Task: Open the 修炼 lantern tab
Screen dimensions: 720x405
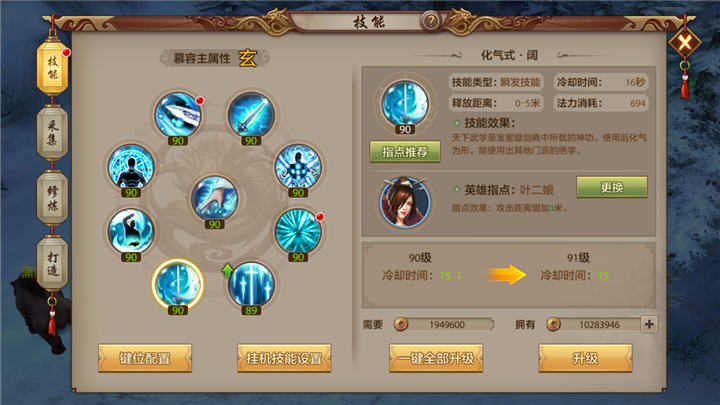Action: point(52,198)
